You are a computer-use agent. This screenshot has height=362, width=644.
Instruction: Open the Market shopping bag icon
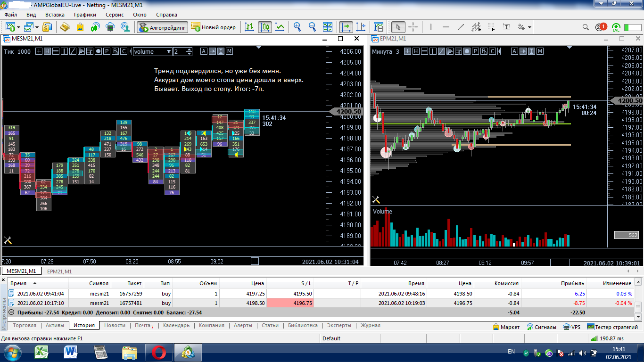[80, 27]
